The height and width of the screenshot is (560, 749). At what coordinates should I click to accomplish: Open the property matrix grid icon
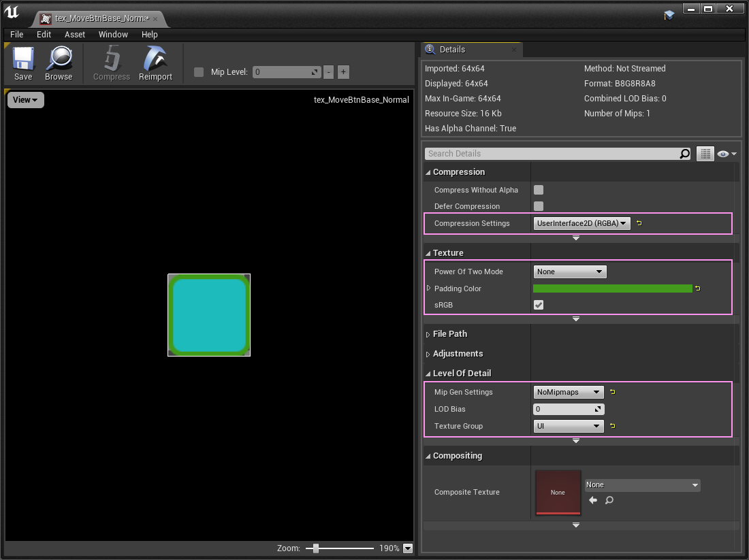tap(705, 154)
